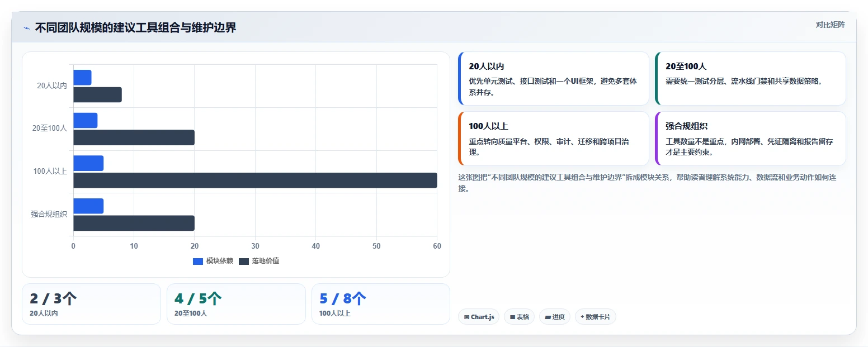Click the 100人以上 axis label
868x347 pixels.
pyautogui.click(x=50, y=171)
